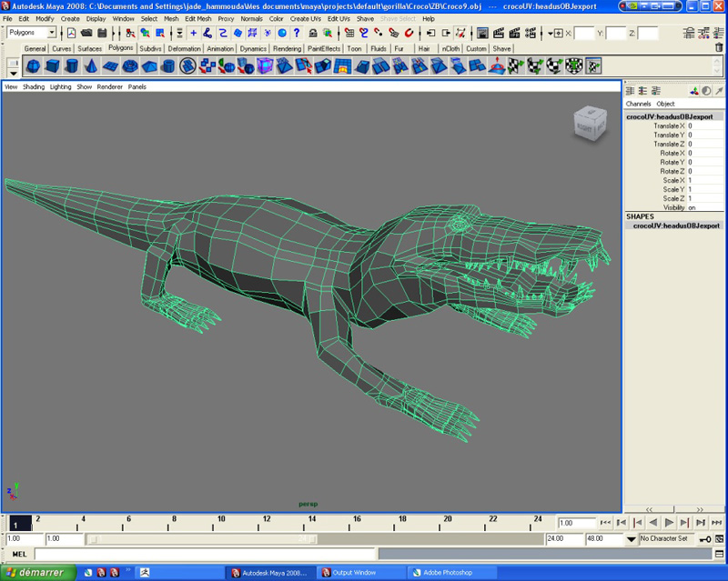Click the IPR render clapboard icon
Screen dimensions: 728x581
[514, 33]
